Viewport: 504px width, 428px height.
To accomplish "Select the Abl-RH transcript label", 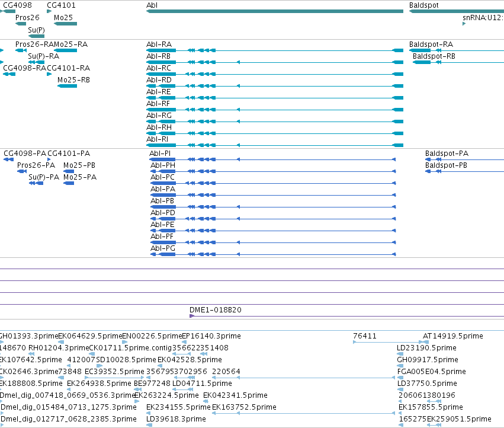I will [159, 128].
